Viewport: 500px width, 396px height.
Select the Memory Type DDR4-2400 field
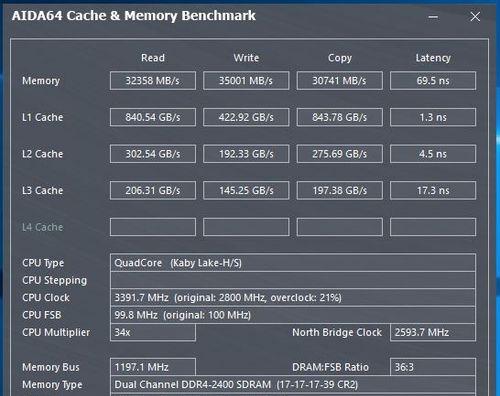[293, 384]
